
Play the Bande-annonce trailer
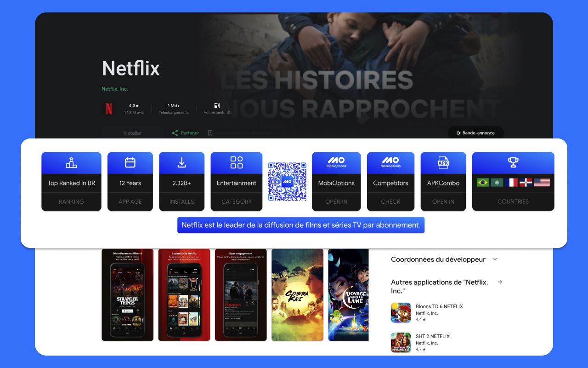point(476,133)
